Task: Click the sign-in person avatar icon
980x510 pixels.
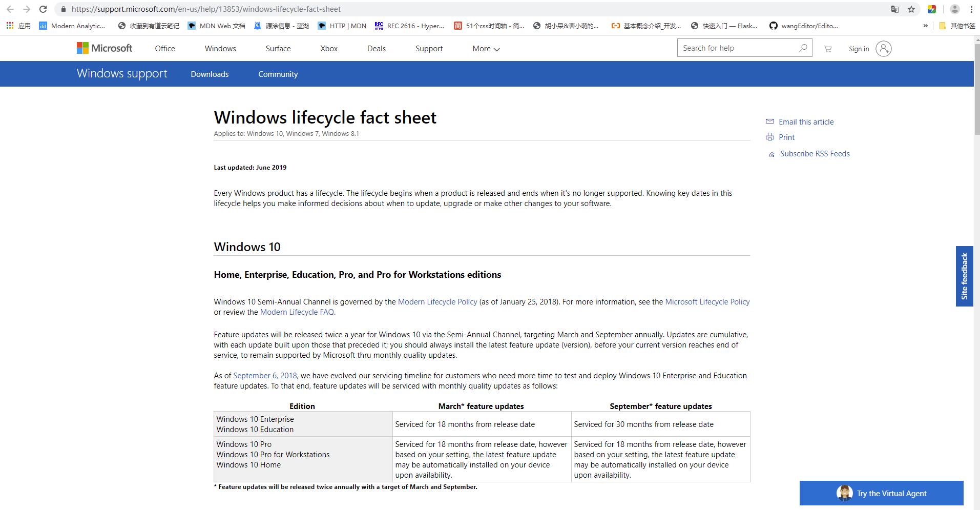Action: tap(884, 49)
